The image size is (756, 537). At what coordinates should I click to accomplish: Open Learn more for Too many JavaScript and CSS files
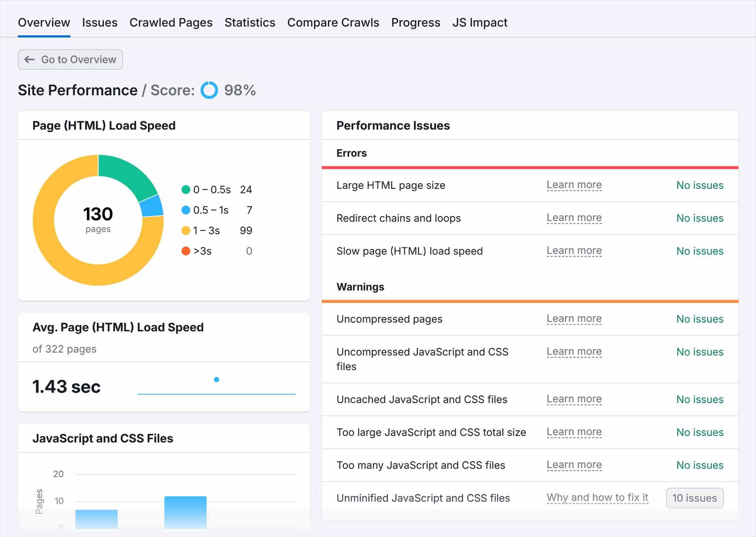(x=574, y=465)
